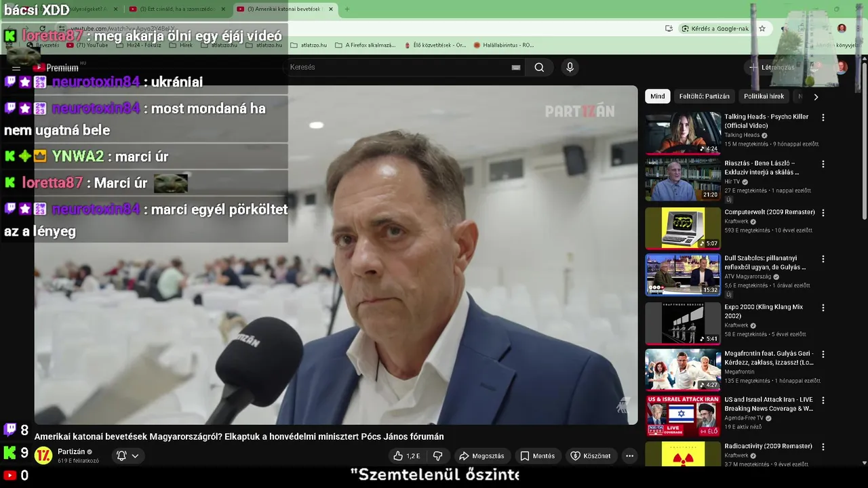The image size is (868, 488).
Task: Open options menu for Expo 2000 Kling Klang Mix
Action: pyautogui.click(x=823, y=307)
